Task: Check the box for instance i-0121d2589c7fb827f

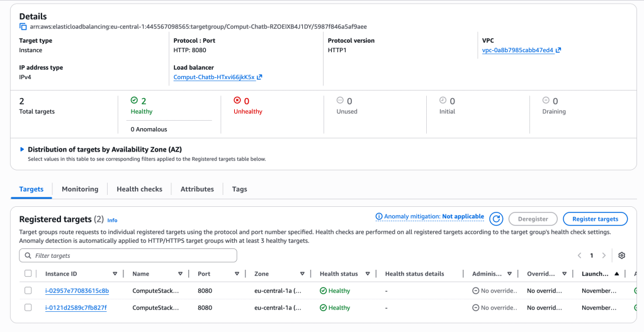Action: 28,307
